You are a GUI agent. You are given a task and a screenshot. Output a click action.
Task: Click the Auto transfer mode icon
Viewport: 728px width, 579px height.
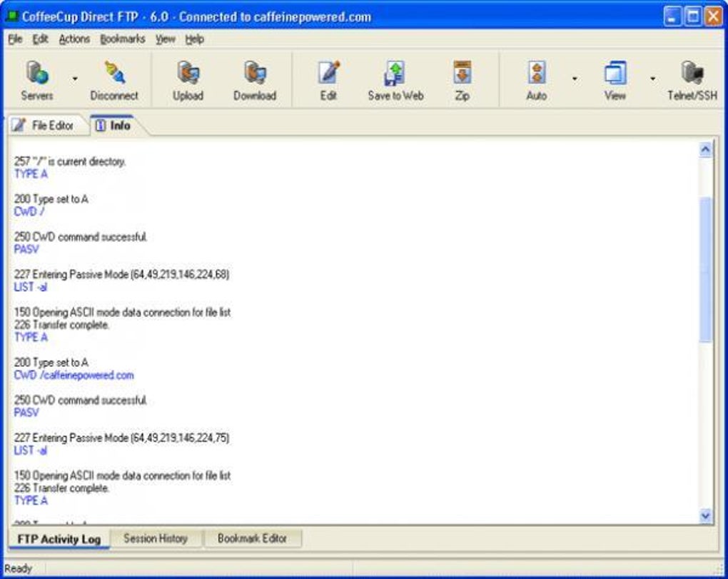pyautogui.click(x=537, y=72)
